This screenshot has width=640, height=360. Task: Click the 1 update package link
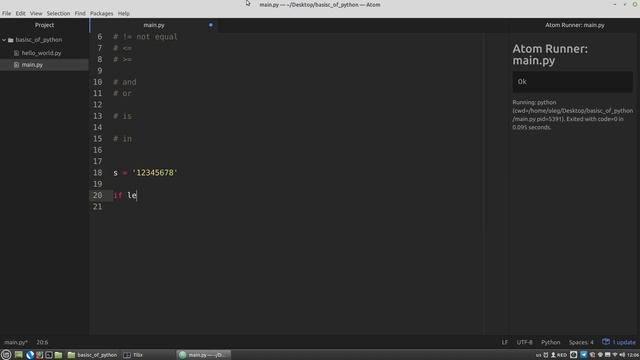(x=624, y=342)
